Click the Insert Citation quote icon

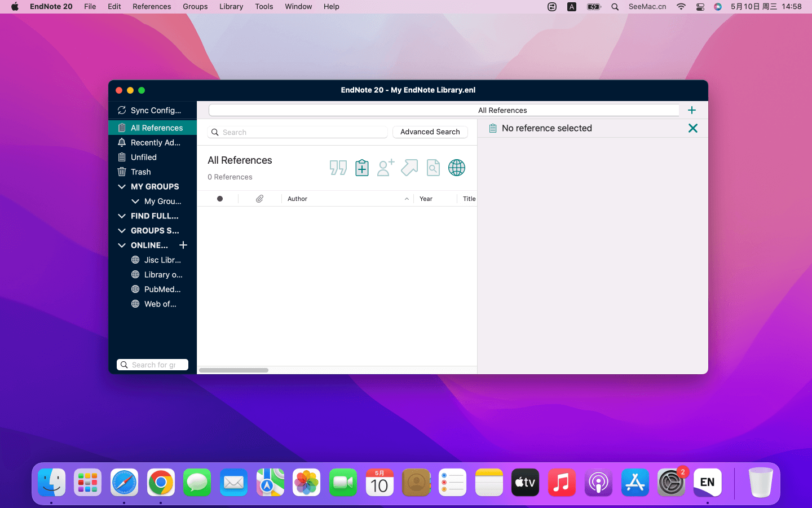pyautogui.click(x=338, y=168)
